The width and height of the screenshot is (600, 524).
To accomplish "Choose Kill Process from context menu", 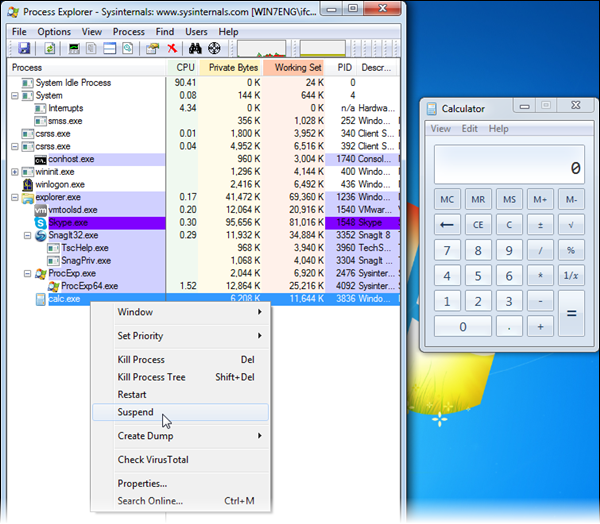I will click(x=180, y=360).
